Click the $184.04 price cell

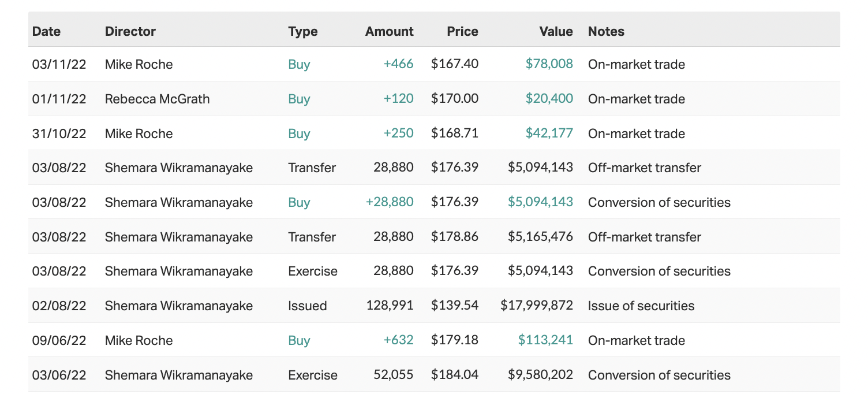click(454, 375)
